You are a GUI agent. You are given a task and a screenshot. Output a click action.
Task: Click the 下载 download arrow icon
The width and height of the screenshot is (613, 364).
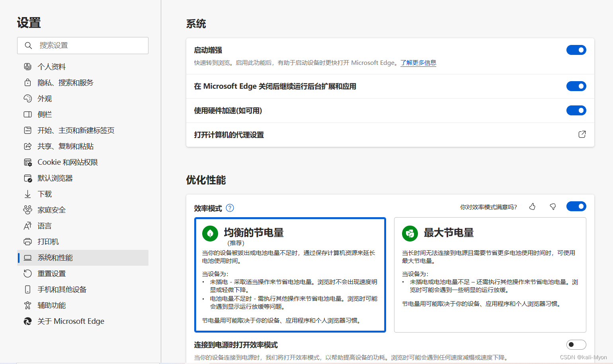coord(27,194)
